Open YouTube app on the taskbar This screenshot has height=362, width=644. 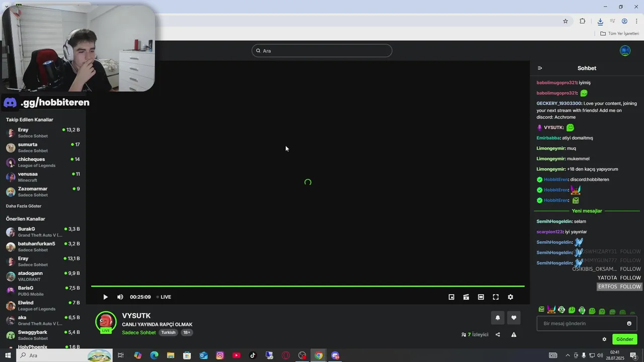tap(236, 355)
